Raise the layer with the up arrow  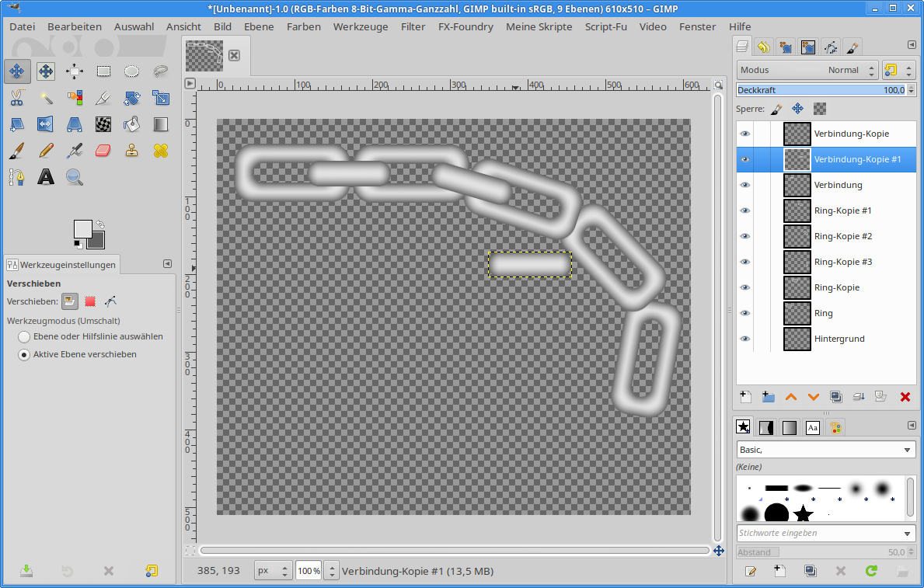tap(791, 397)
